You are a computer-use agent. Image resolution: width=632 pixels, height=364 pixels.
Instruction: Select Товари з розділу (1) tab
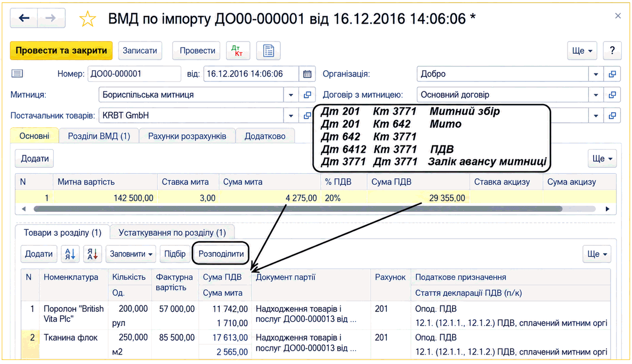(62, 233)
